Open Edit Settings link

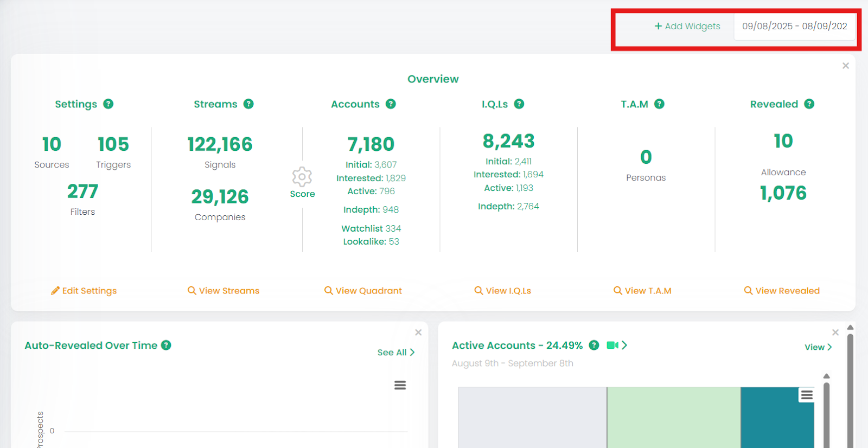point(84,291)
